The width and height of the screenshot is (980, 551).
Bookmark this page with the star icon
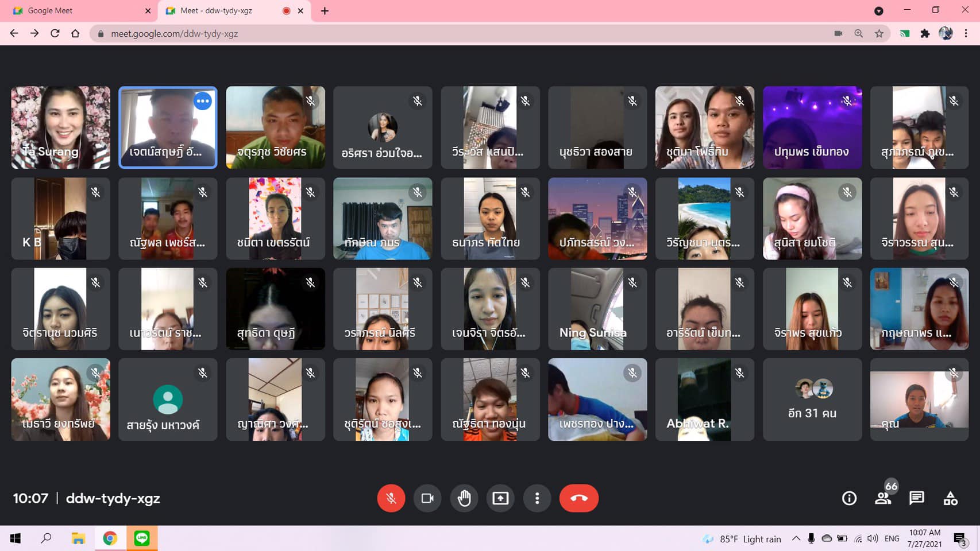pyautogui.click(x=879, y=34)
